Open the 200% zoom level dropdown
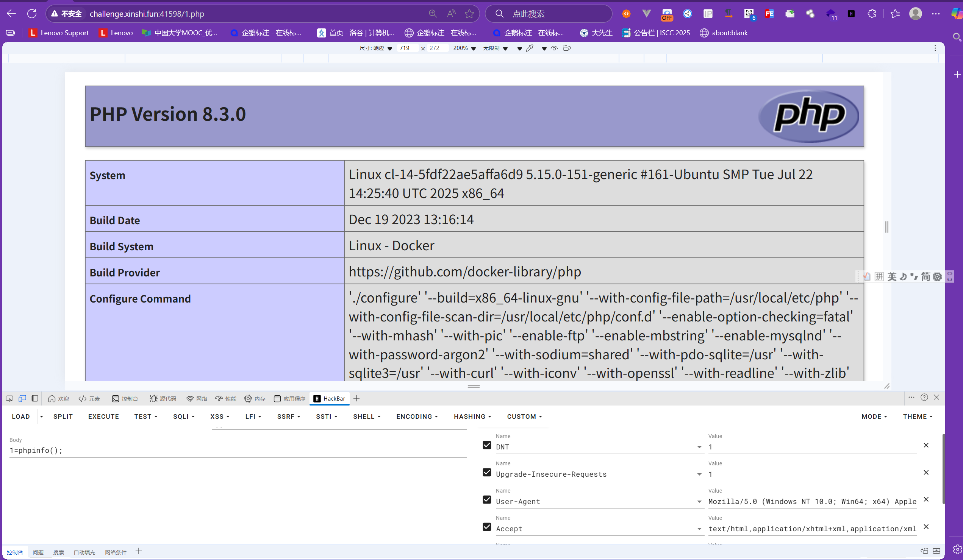Viewport: 963px width, 560px height. (x=464, y=48)
